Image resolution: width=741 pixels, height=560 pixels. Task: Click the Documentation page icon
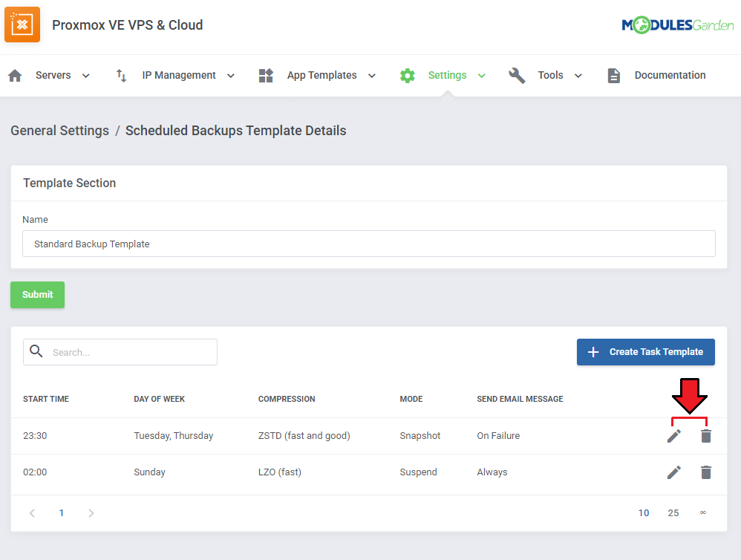(614, 76)
